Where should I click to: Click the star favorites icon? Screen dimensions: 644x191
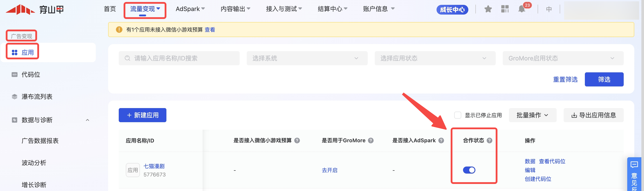click(x=488, y=9)
